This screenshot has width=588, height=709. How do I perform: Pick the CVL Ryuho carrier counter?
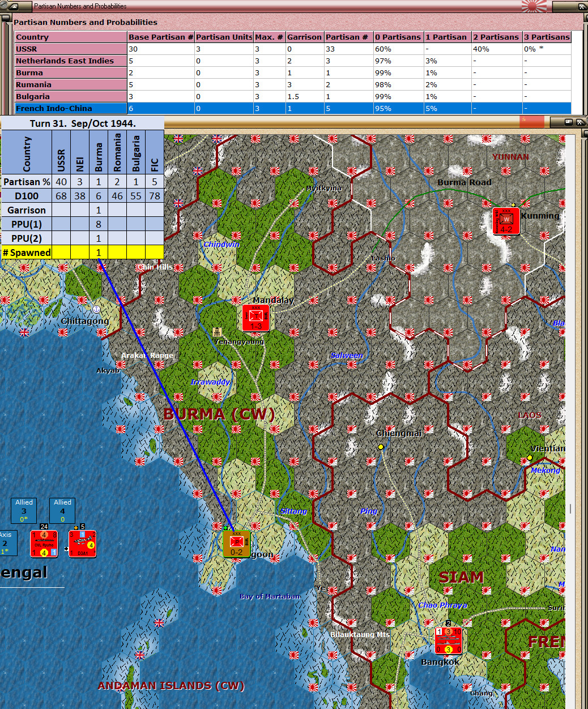click(x=44, y=544)
